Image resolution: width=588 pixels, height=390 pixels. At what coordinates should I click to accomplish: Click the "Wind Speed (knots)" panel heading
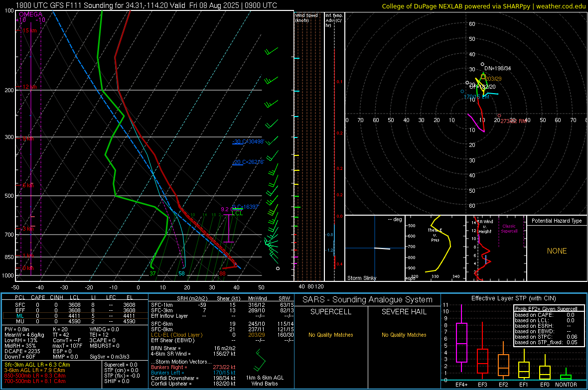(306, 17)
